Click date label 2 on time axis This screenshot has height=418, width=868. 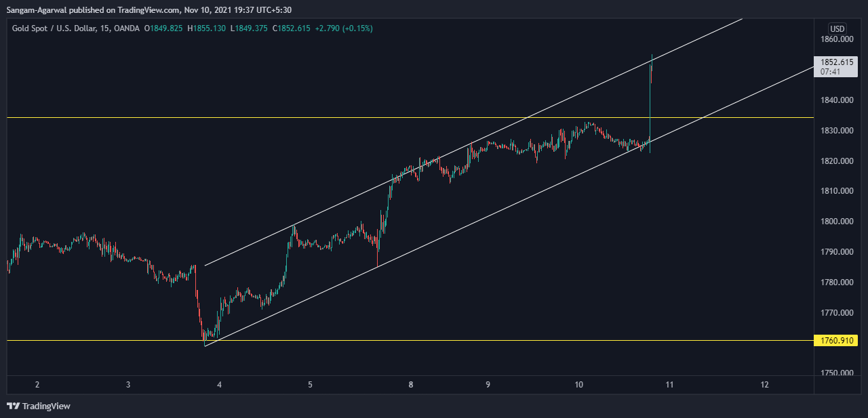(x=37, y=385)
